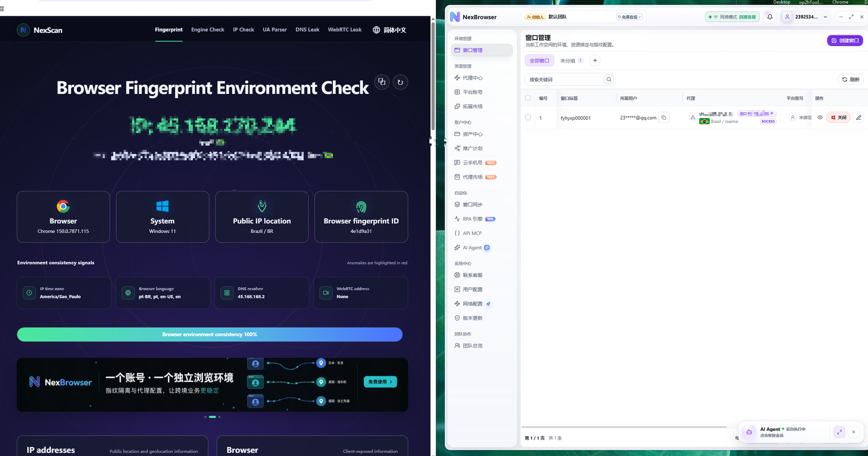Viewport: 868px width, 456px height.
Task: Switch to the 未分组 group tab
Action: point(571,61)
